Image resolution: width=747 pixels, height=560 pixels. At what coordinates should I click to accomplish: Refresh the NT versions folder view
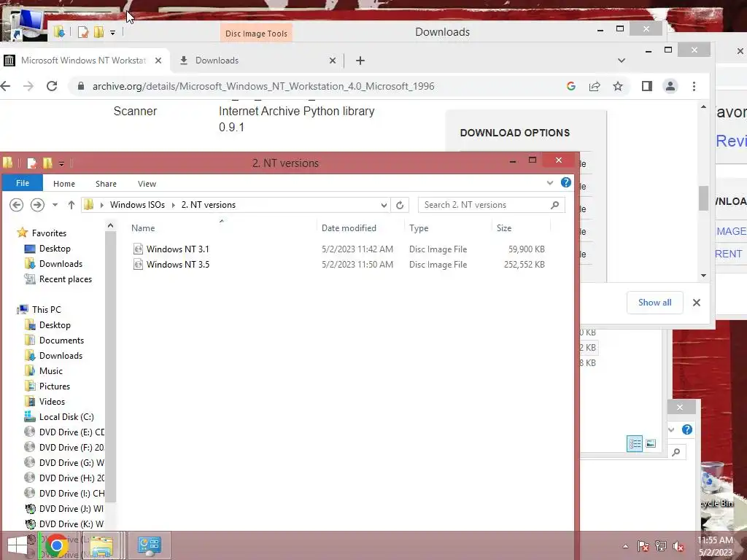(400, 205)
